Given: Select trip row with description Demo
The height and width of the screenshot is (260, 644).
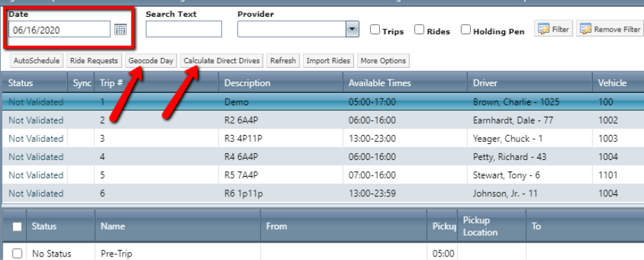Looking at the screenshot, I should coord(323,102).
